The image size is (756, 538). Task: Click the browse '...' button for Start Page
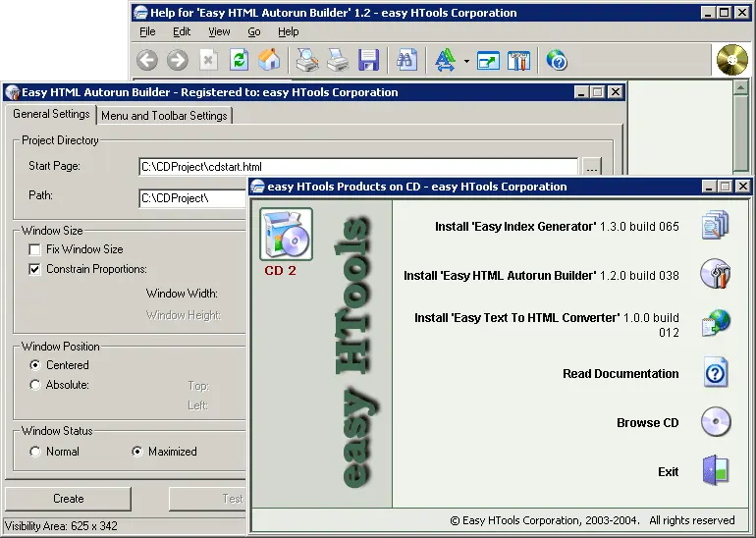point(592,167)
